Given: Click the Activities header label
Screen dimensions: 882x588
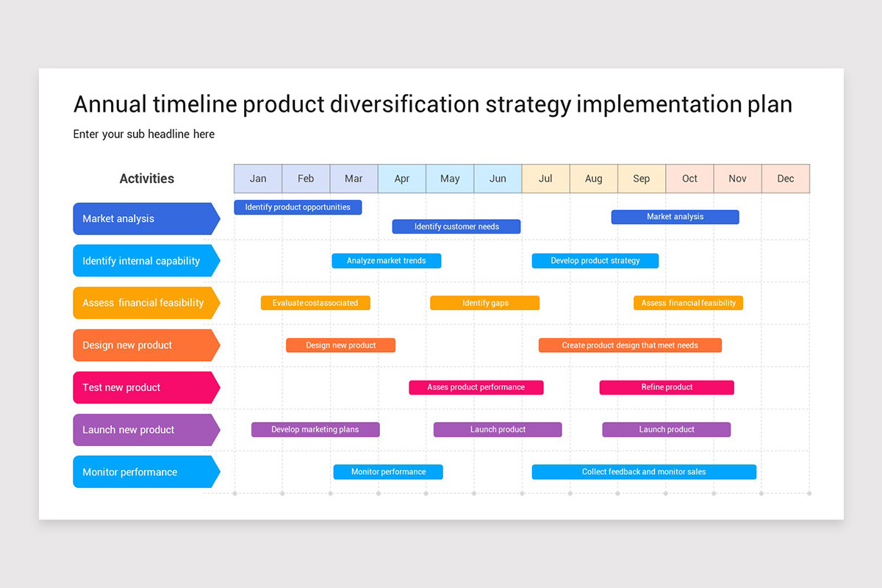Looking at the screenshot, I should (x=146, y=178).
